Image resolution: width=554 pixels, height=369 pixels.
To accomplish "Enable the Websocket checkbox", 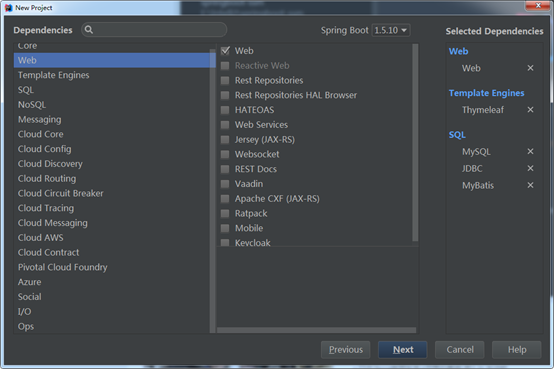I will click(x=225, y=154).
